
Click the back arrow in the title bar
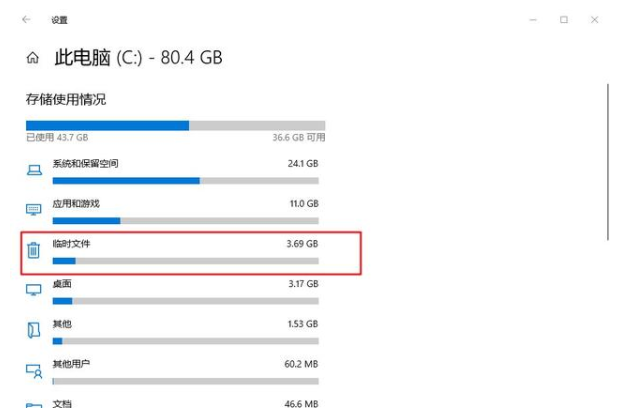[26, 19]
